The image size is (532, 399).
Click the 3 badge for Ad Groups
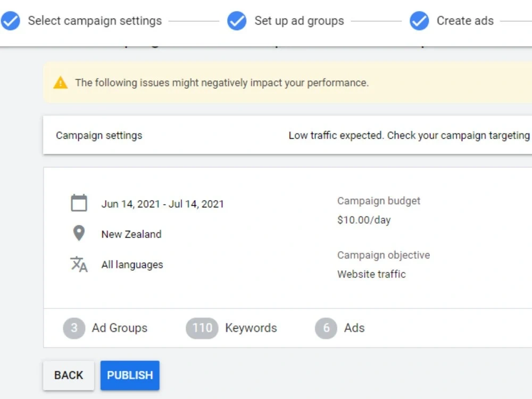click(74, 328)
